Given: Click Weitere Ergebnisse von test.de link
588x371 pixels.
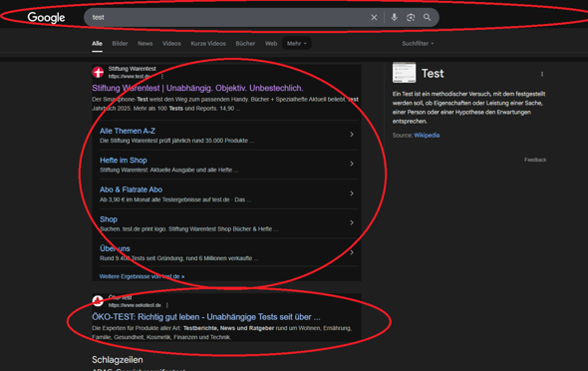Looking at the screenshot, I should tap(142, 276).
